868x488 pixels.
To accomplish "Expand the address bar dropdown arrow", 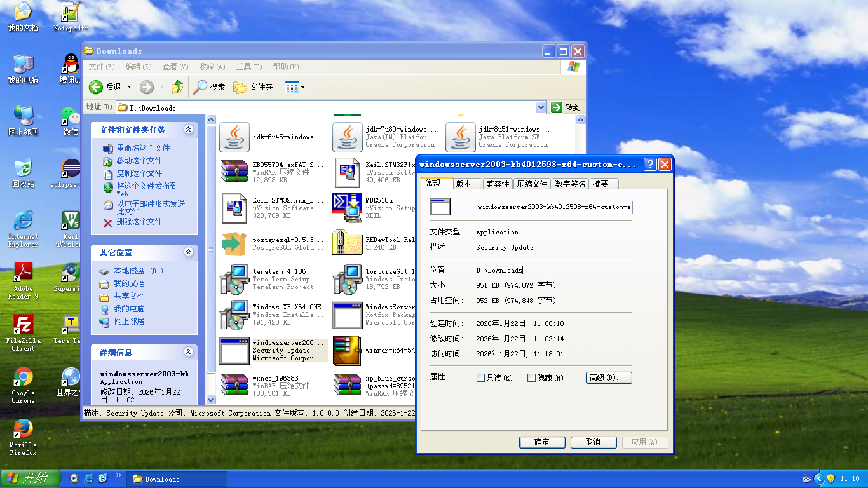I will coord(541,107).
